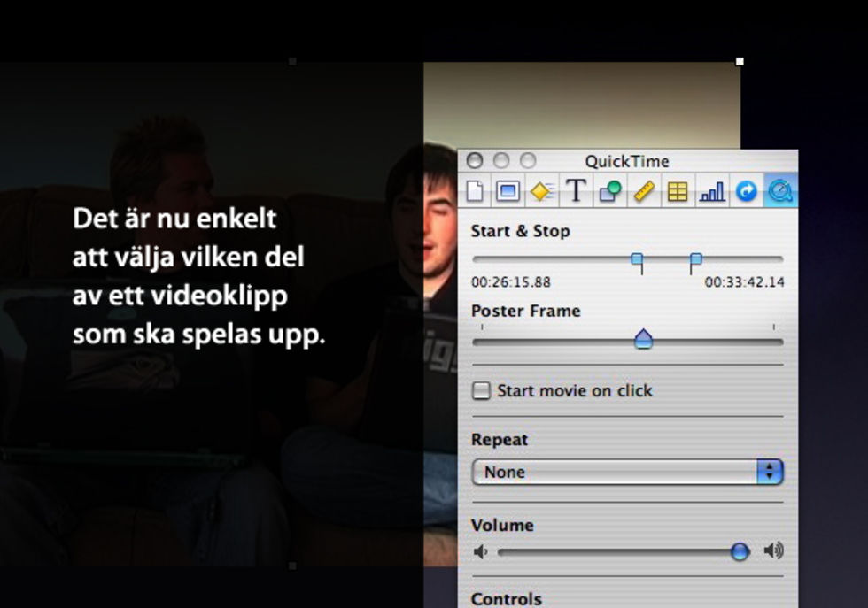Open the Build inspector
Screen dimensions: 868x608
pos(542,191)
